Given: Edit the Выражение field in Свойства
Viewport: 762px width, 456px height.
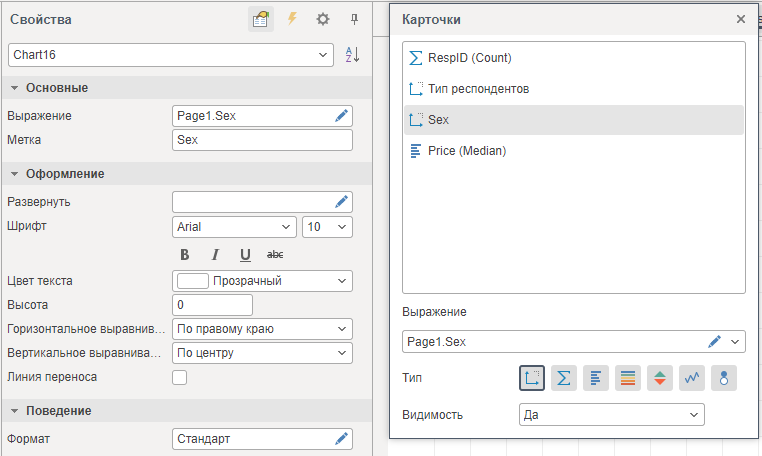Looking at the screenshot, I should [x=342, y=116].
